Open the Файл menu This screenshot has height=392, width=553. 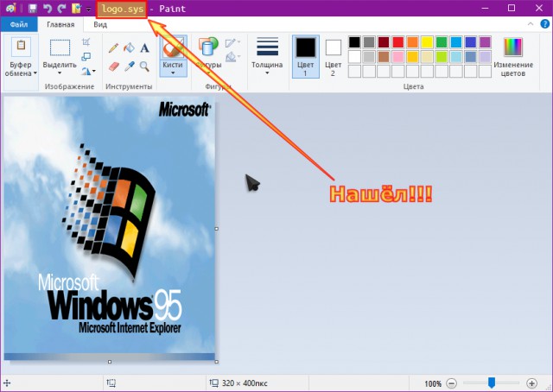(19, 25)
